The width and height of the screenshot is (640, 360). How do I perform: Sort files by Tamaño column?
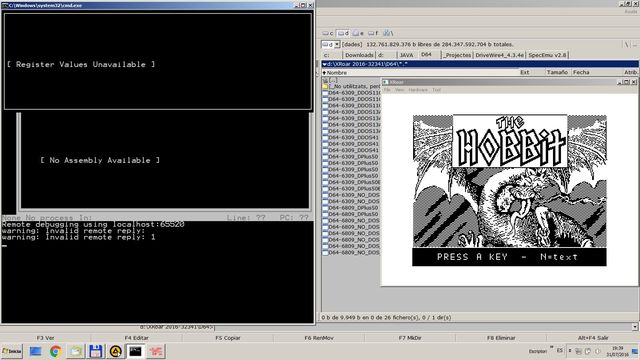[558, 72]
